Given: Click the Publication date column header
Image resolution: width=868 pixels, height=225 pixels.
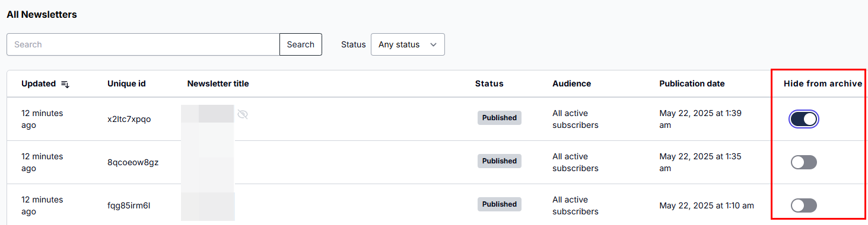Looking at the screenshot, I should point(692,83).
